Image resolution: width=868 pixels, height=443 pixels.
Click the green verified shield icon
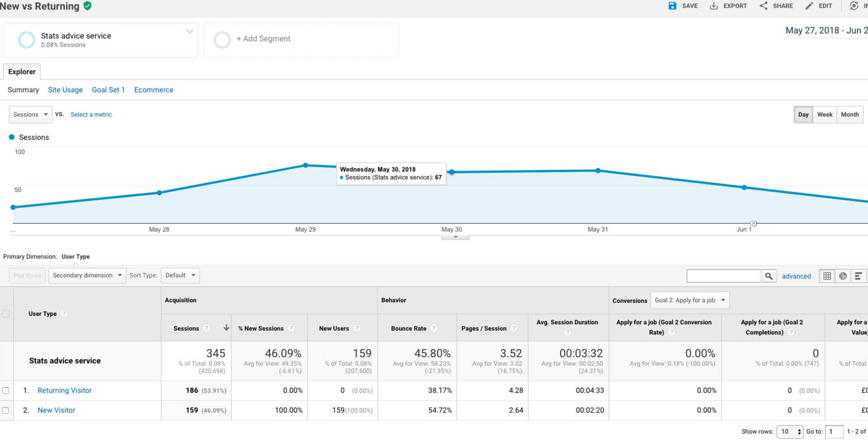tap(88, 6)
